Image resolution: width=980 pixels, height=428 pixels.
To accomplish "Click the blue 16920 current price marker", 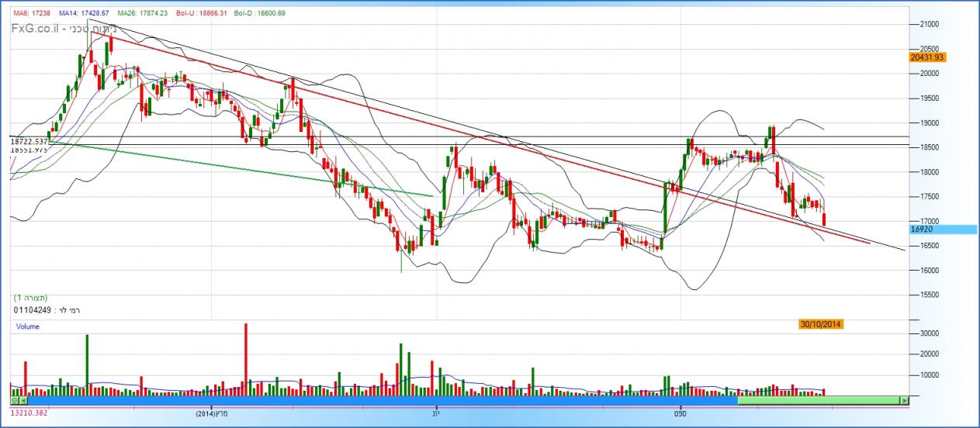I will (943, 230).
